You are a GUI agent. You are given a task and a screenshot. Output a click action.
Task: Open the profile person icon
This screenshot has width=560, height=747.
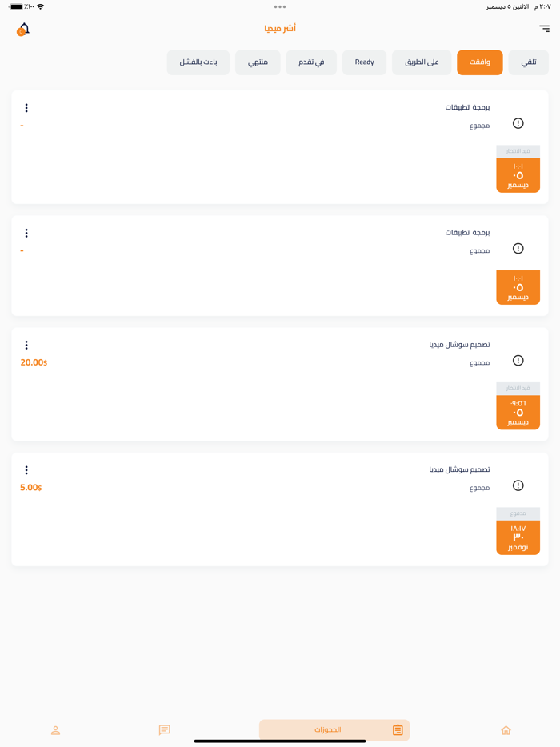coord(55,729)
